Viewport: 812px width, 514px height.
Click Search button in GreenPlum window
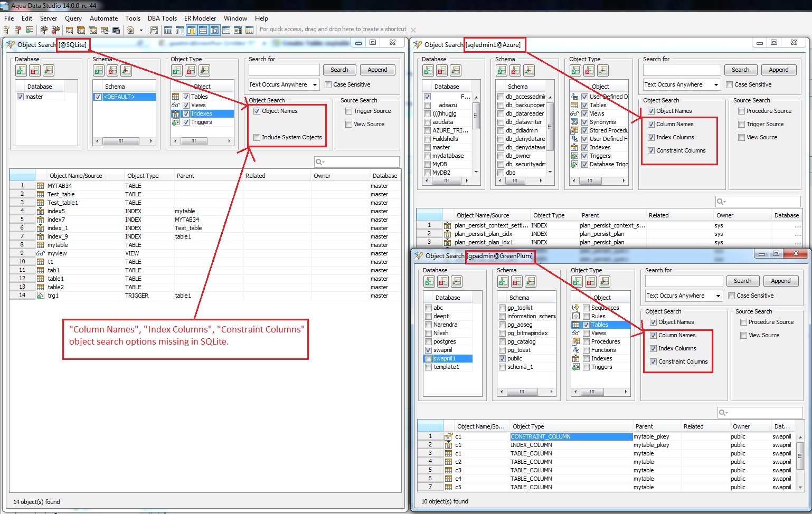[743, 281]
